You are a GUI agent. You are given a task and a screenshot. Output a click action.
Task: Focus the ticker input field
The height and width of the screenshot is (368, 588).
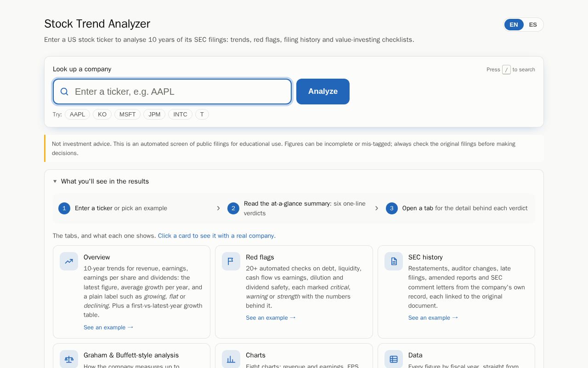coord(172,92)
